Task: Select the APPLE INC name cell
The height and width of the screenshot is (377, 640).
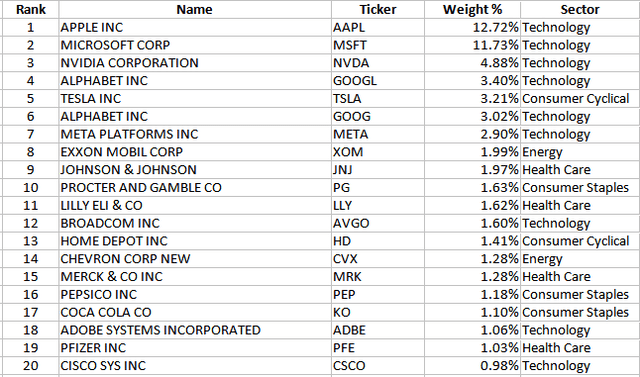Action: pyautogui.click(x=195, y=27)
